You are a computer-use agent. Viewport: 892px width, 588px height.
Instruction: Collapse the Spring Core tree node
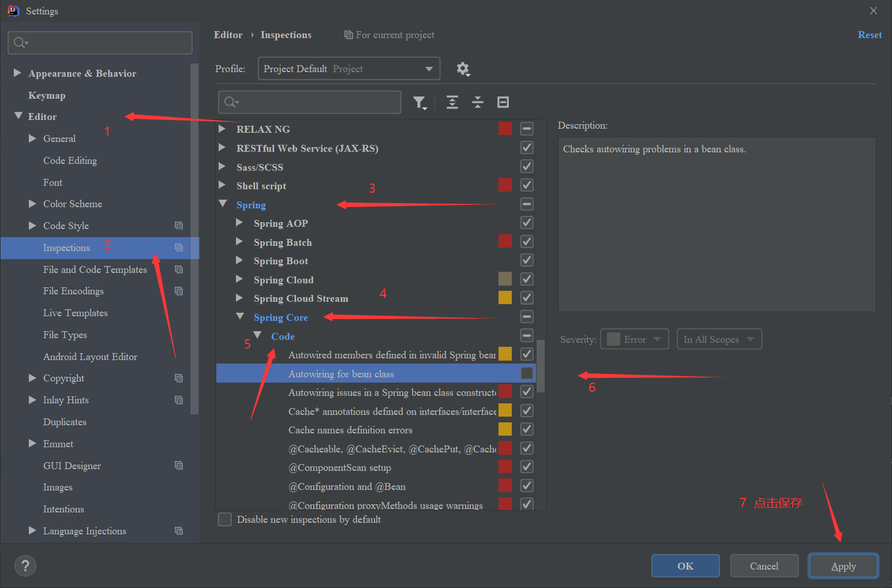[240, 317]
